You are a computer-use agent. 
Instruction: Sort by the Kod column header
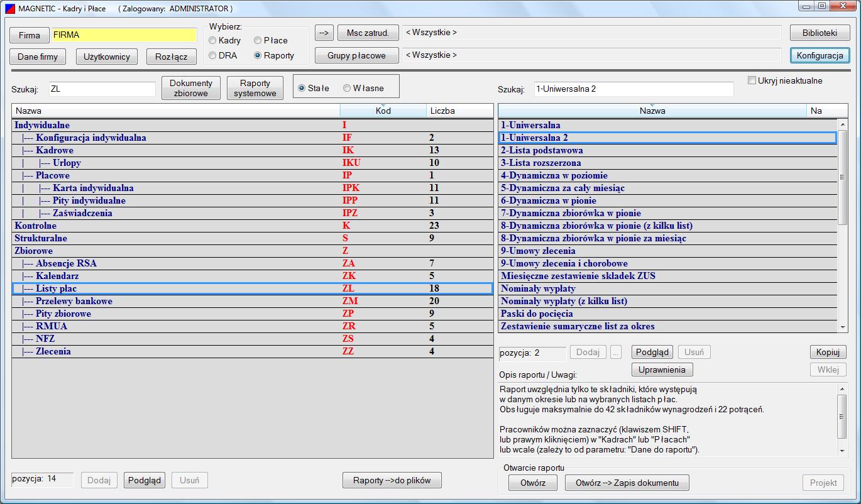pos(383,111)
